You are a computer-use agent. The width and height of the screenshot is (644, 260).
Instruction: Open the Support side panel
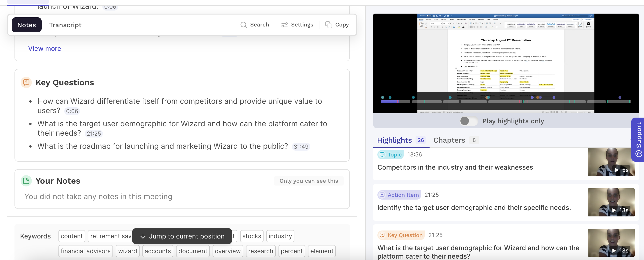[638, 140]
